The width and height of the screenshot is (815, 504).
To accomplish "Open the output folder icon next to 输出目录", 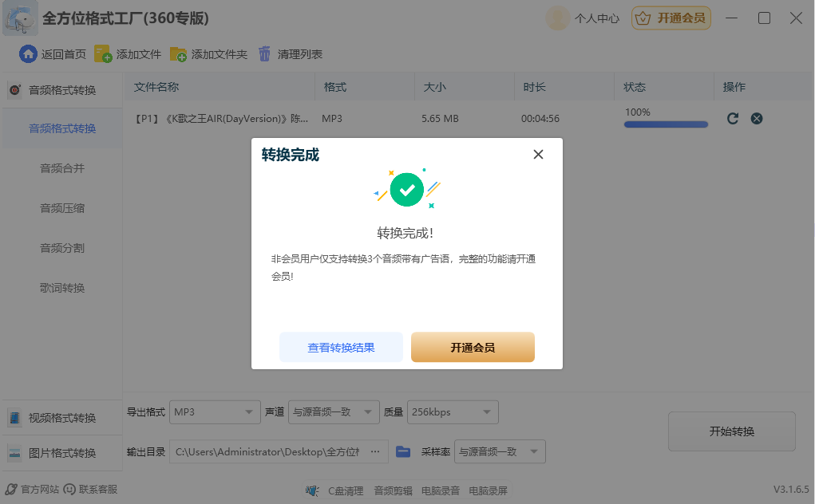I will 402,451.
